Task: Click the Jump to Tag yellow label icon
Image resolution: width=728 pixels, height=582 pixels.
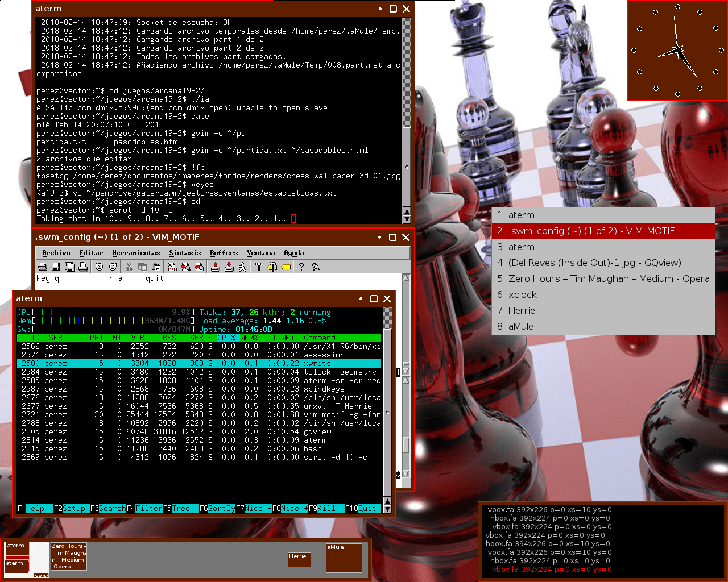Action: 286,267
